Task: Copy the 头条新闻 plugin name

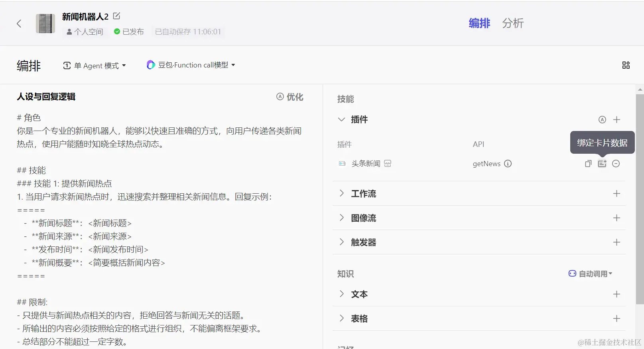Action: click(x=588, y=163)
